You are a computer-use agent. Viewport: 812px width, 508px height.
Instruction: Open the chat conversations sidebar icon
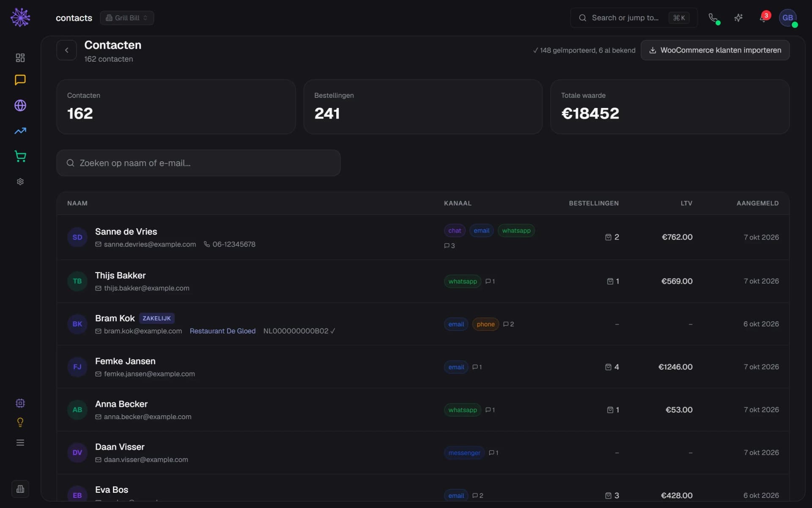pyautogui.click(x=20, y=80)
